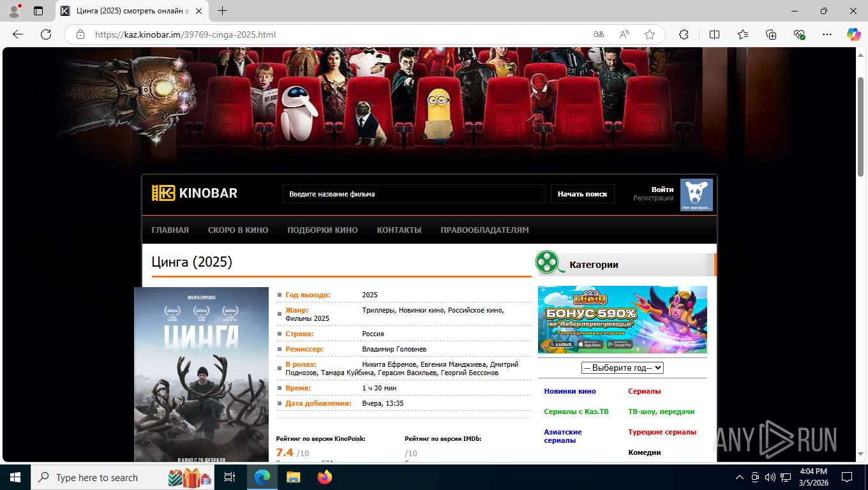Open Турецкие сериалы category

(x=662, y=432)
